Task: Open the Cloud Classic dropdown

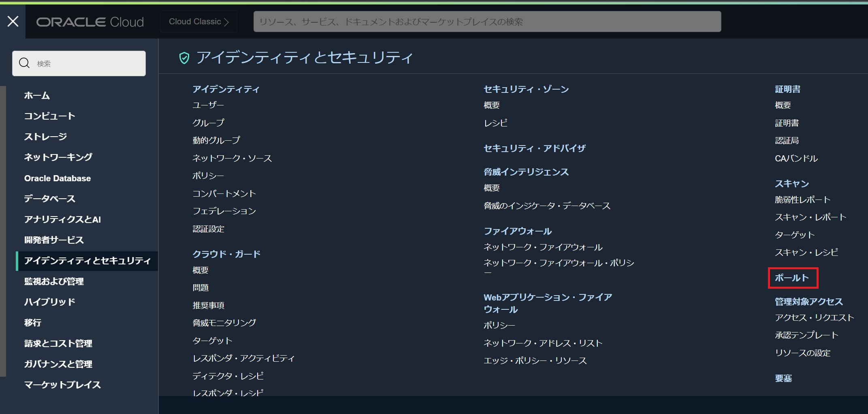Action: [199, 22]
